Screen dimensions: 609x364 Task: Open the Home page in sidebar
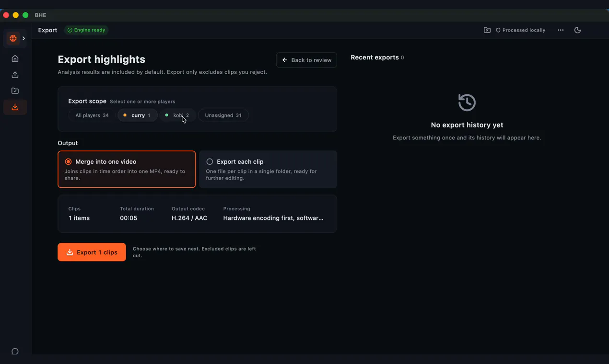pos(15,58)
